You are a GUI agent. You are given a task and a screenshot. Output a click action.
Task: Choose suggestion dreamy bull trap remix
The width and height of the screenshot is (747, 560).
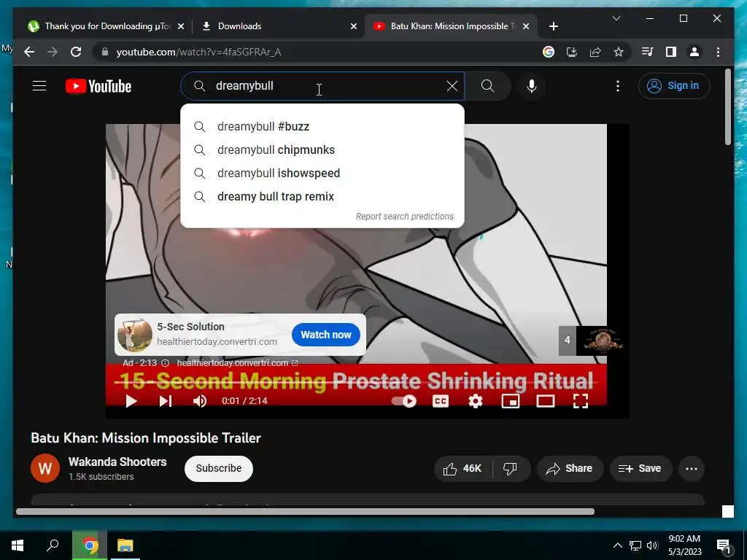[322, 197]
